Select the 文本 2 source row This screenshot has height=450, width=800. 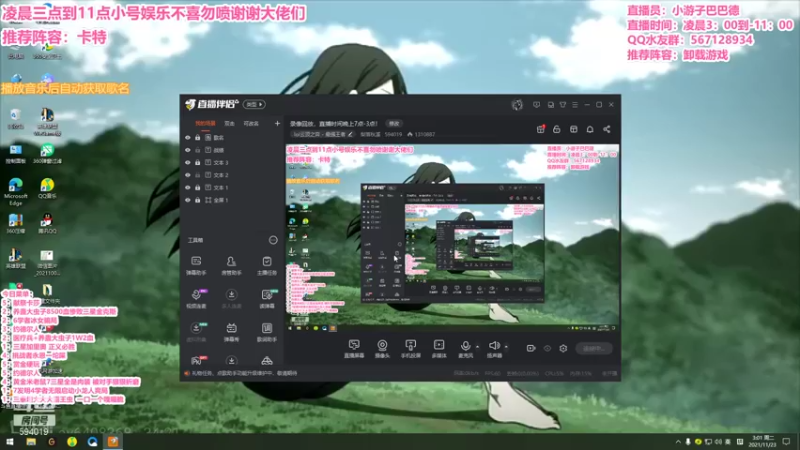tap(232, 175)
